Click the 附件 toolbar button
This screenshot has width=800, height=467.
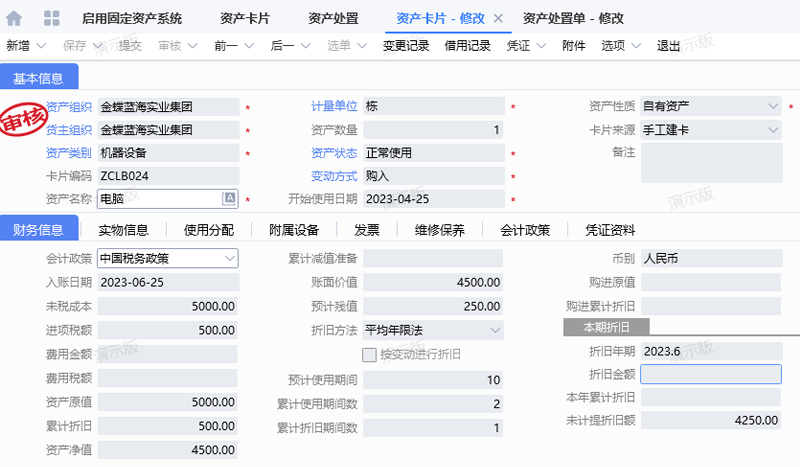573,46
